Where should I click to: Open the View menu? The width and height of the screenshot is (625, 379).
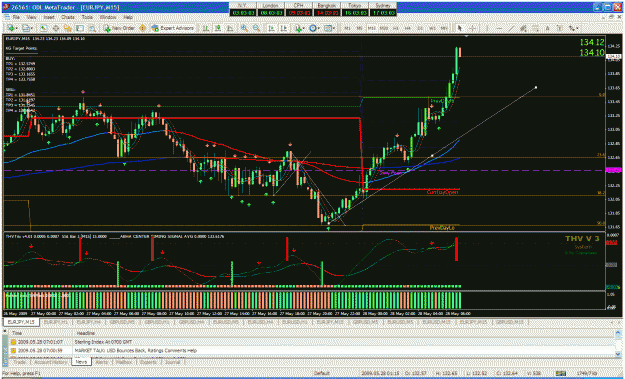click(x=31, y=18)
